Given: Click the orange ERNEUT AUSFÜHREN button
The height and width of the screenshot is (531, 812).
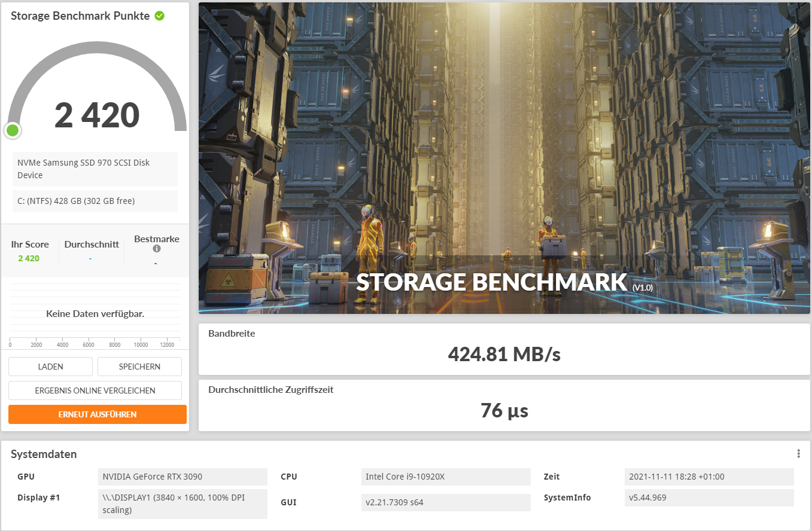Looking at the screenshot, I should click(x=98, y=414).
